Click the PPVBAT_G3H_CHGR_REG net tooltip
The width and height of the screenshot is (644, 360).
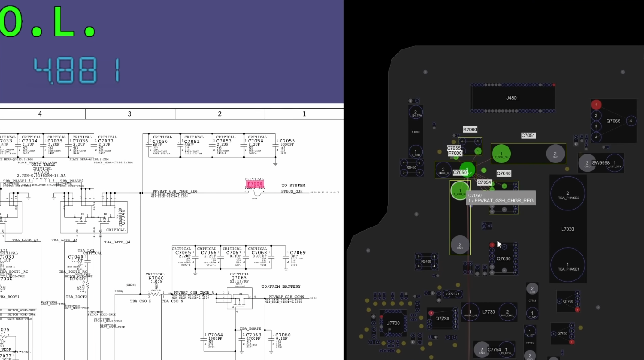coord(501,198)
